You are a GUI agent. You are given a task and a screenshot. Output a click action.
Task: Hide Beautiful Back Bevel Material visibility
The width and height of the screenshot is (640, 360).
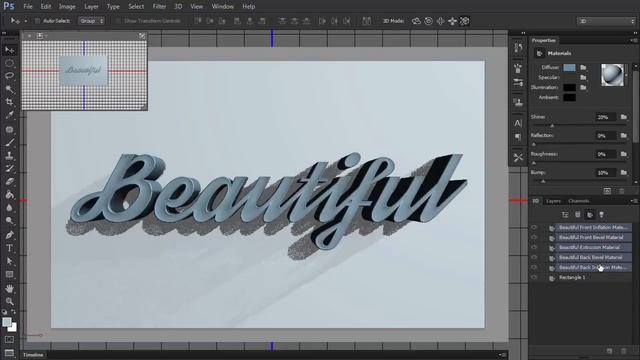(534, 257)
